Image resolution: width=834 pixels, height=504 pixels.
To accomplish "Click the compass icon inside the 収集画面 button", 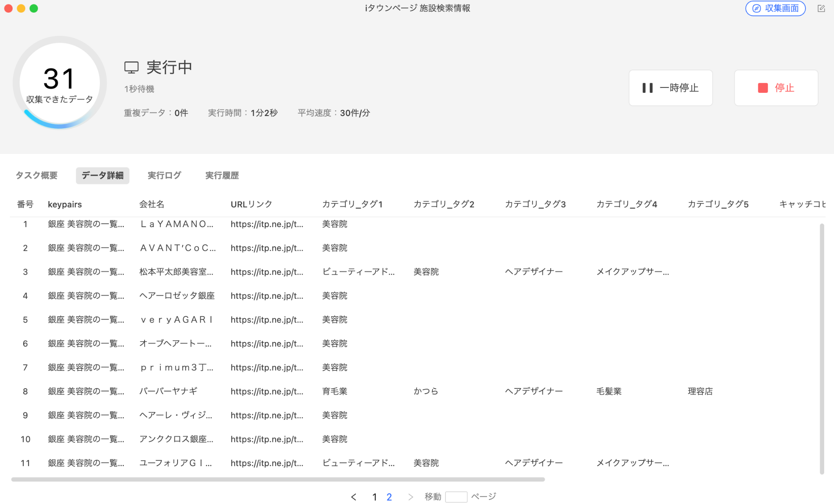I will (x=756, y=8).
